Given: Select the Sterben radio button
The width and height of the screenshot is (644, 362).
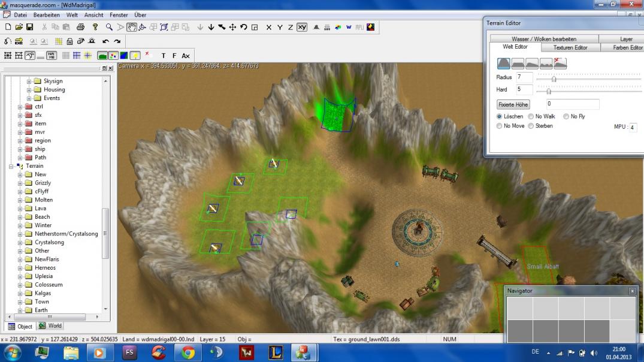Looking at the screenshot, I should [530, 126].
